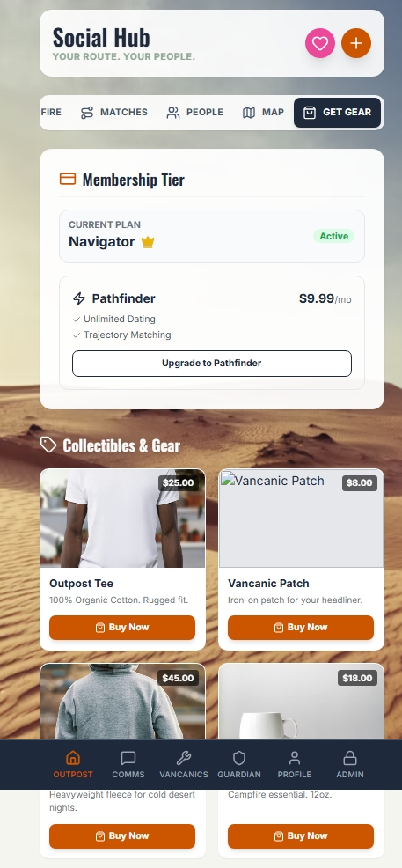
Task: Tap the pink heart icon button
Action: coord(320,43)
